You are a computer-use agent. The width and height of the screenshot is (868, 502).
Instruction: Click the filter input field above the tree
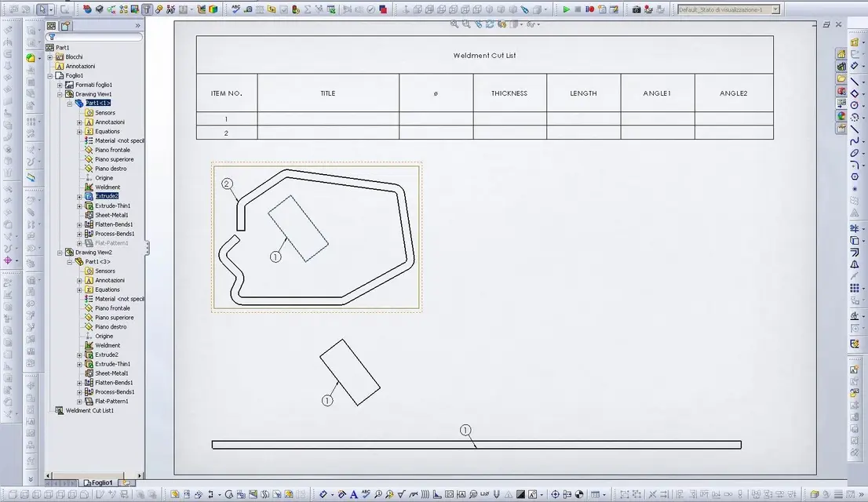[95, 37]
